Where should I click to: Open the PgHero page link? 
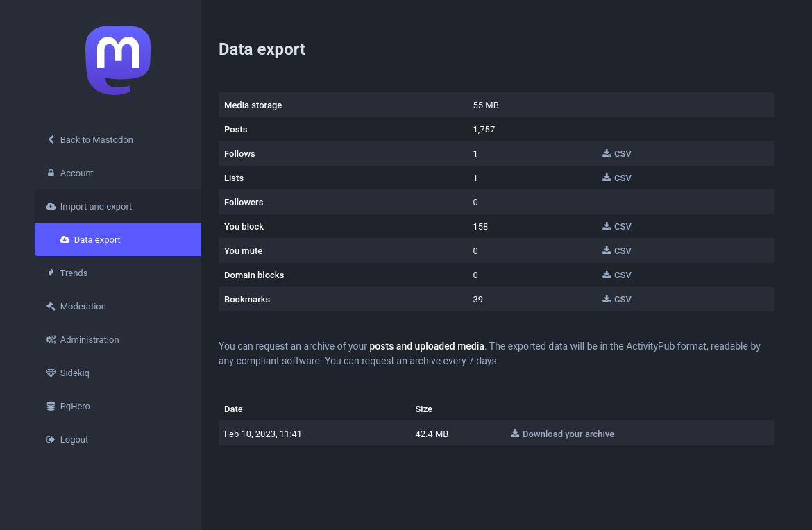click(x=117, y=406)
